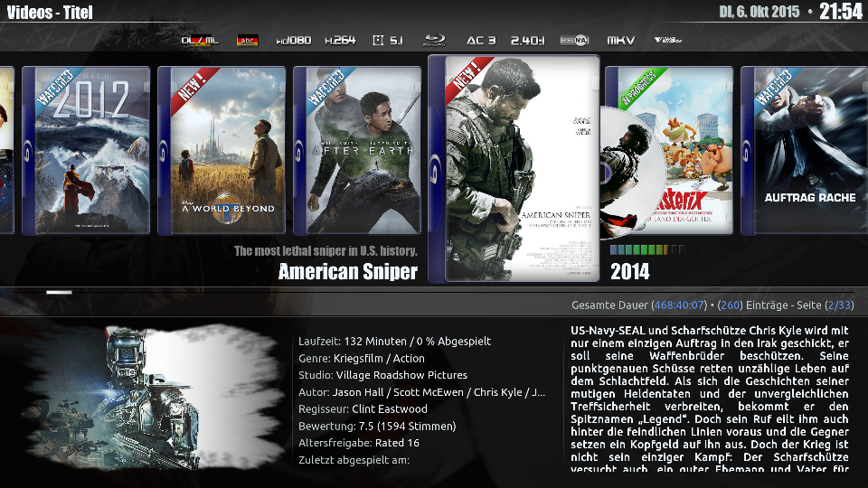Screen dimensions: 868x488
Task: Click the Genre: Kriegsfilm / Action line
Action: pos(362,359)
